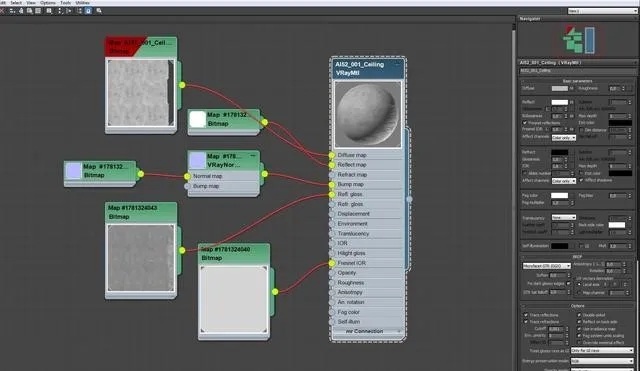The width and height of the screenshot is (640, 371).
Task: Toggle the Affect shadows checkbox
Action: [x=581, y=180]
